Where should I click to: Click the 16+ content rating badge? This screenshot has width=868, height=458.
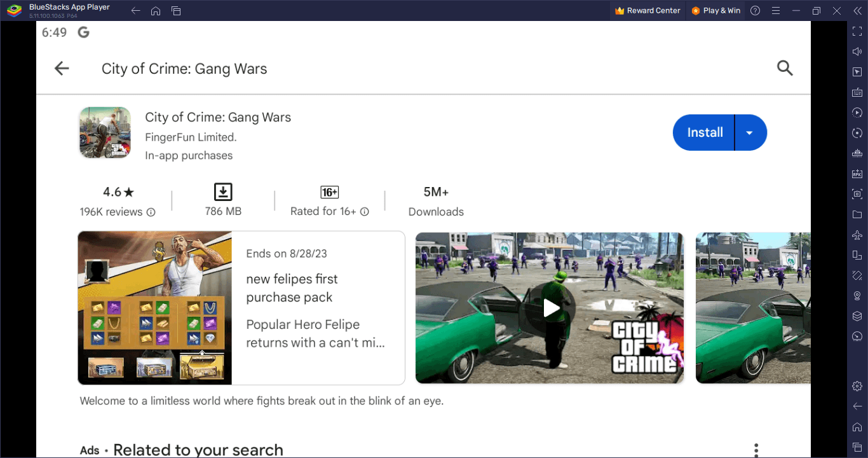330,192
